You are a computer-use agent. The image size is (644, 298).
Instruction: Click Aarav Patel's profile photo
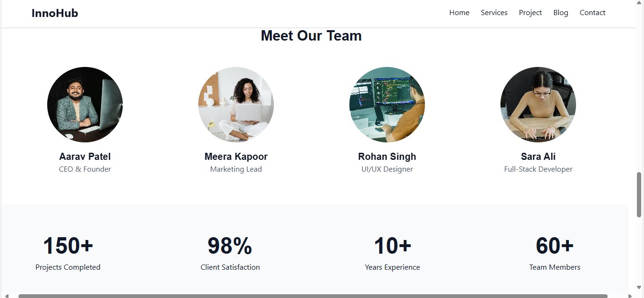pyautogui.click(x=85, y=105)
